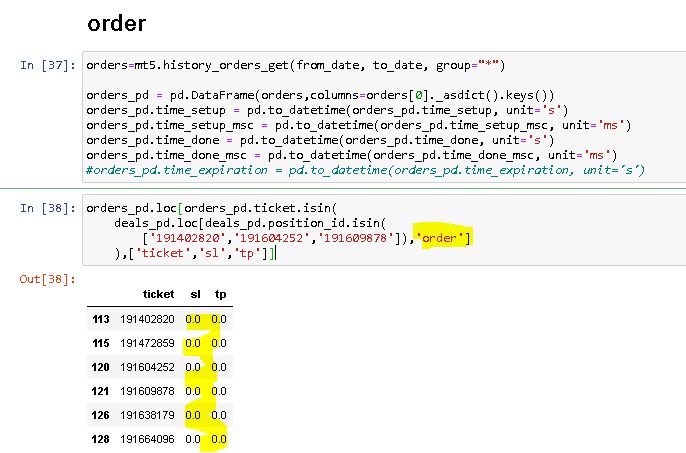The width and height of the screenshot is (686, 453).
Task: Click the Out[38] output prompt
Action: coord(48,279)
